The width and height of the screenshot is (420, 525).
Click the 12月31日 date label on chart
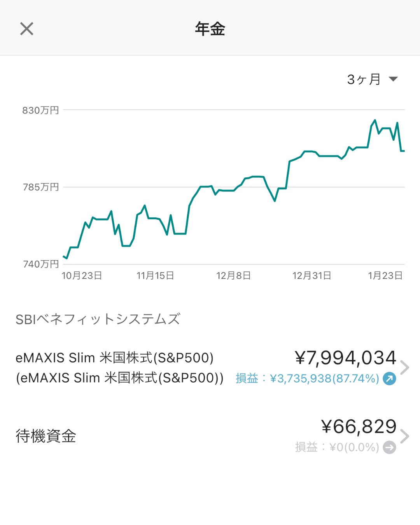[311, 276]
